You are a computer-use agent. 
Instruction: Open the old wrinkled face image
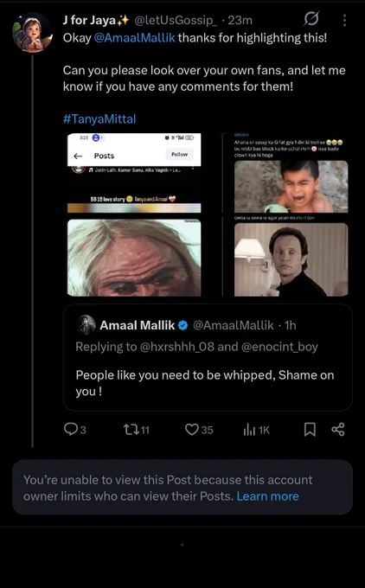(x=134, y=258)
